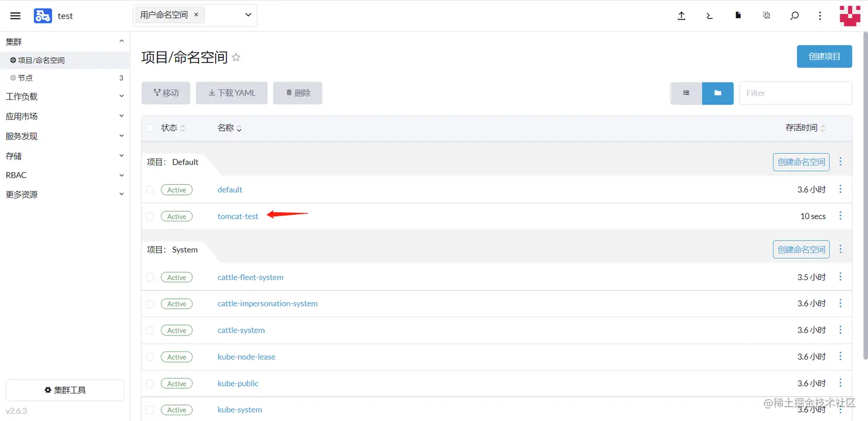Open actions menu for cattle-system row
Image resolution: width=868 pixels, height=421 pixels.
tap(840, 330)
